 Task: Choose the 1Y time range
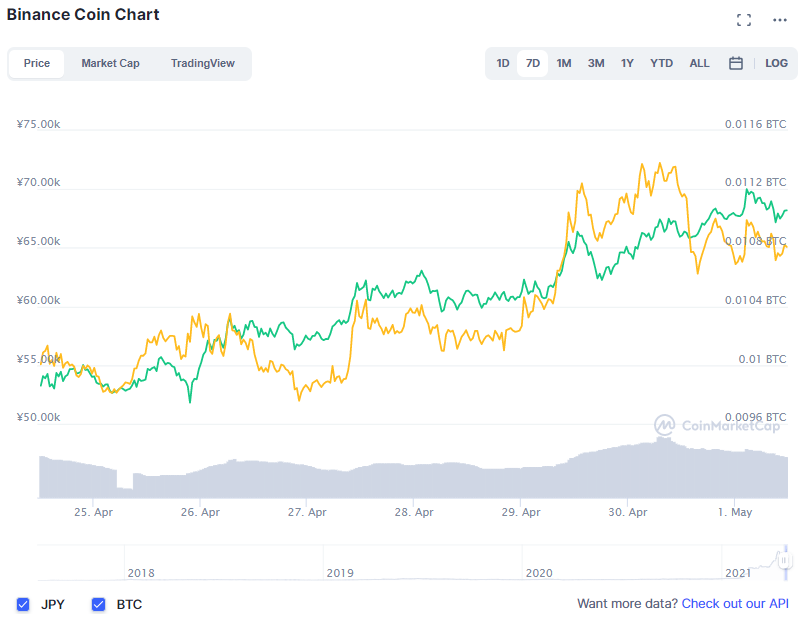pos(627,63)
